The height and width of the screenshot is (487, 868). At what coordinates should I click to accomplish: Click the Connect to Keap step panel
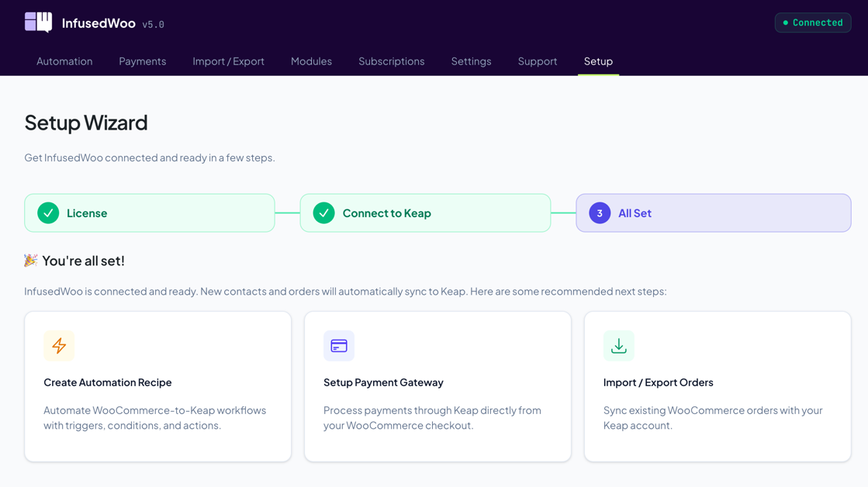pyautogui.click(x=425, y=212)
